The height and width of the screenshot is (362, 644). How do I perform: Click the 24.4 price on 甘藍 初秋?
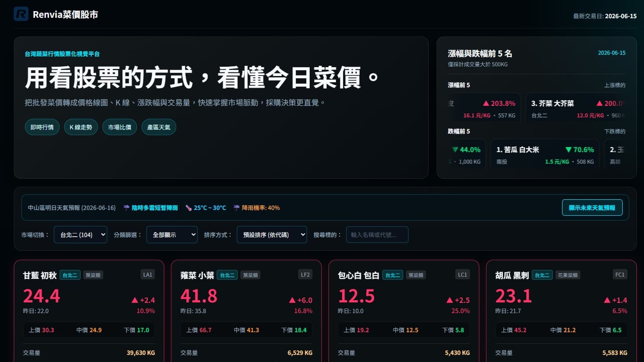point(41,296)
